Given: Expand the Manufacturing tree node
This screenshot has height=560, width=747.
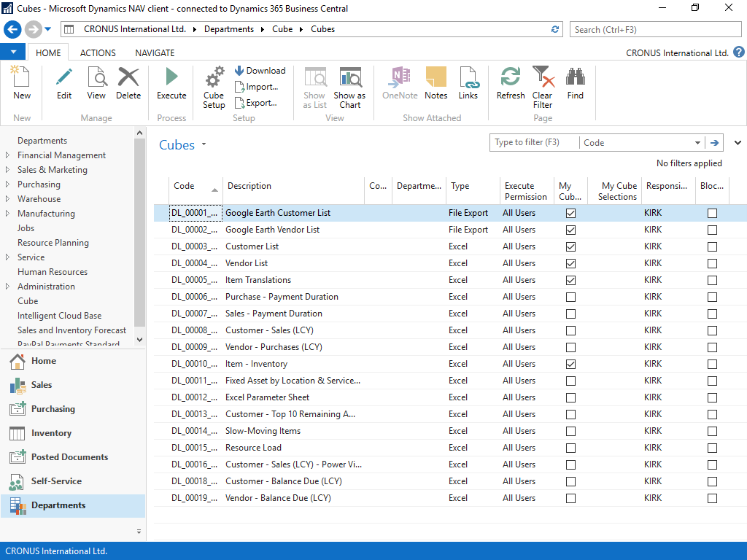Looking at the screenshot, I should coord(7,214).
